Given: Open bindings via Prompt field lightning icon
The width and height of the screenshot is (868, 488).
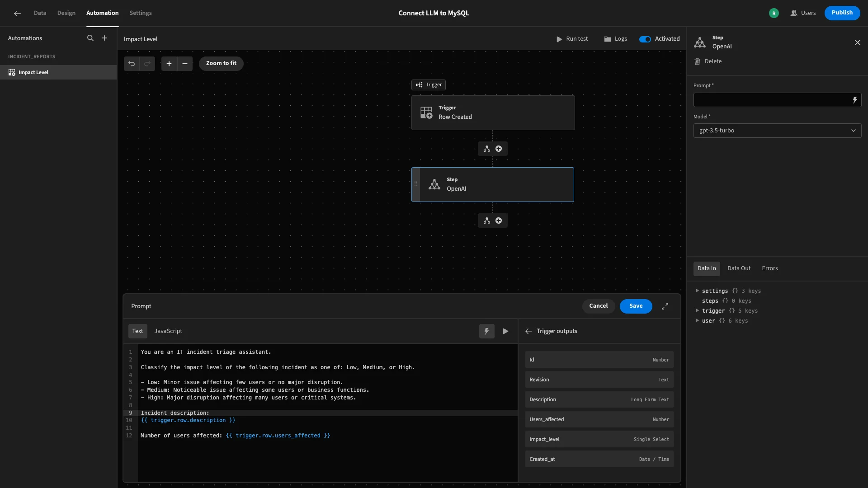Looking at the screenshot, I should (855, 100).
